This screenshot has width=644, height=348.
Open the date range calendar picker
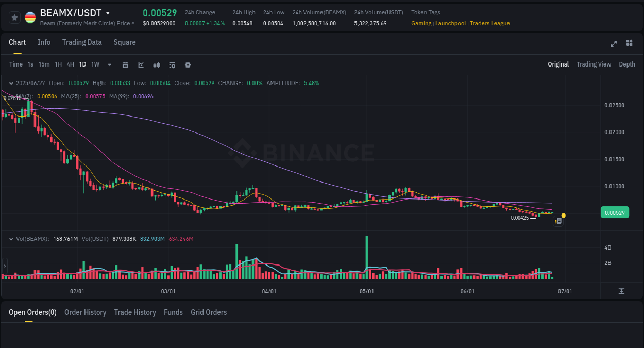pos(125,64)
